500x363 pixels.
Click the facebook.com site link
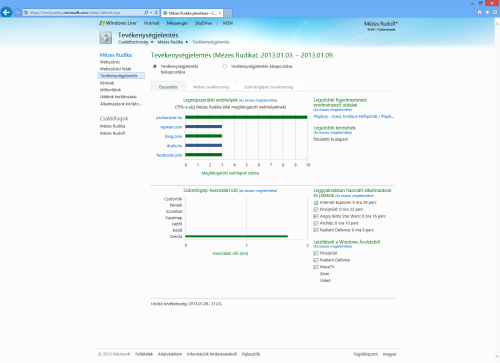click(x=169, y=155)
